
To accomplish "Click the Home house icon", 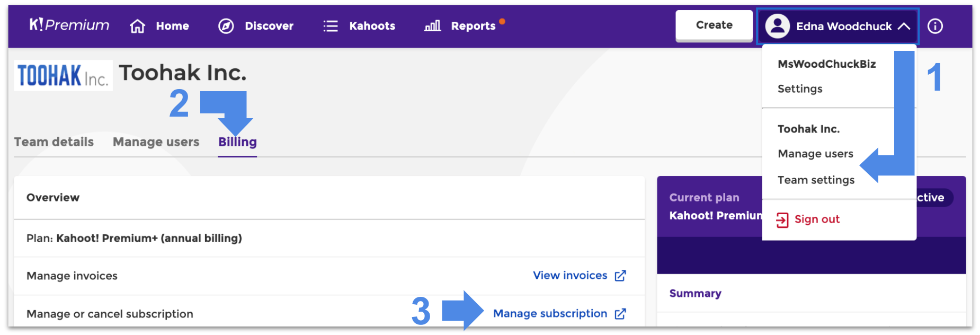I will tap(138, 26).
